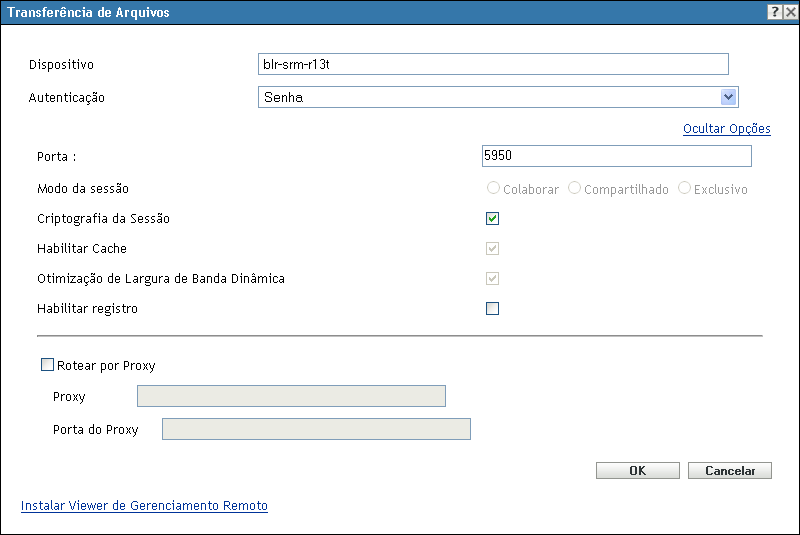The height and width of the screenshot is (535, 800).
Task: Click the Ocultar Opções link
Action: pyautogui.click(x=726, y=129)
